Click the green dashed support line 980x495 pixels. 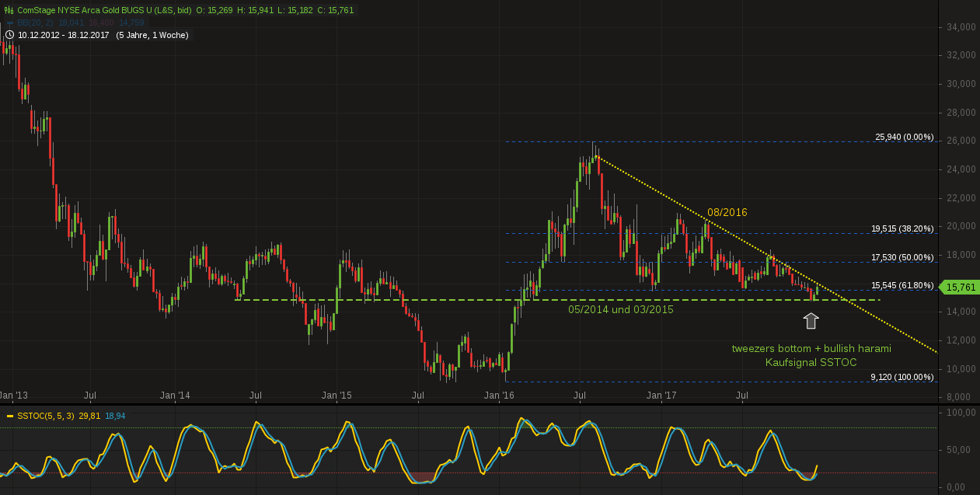tap(466, 298)
